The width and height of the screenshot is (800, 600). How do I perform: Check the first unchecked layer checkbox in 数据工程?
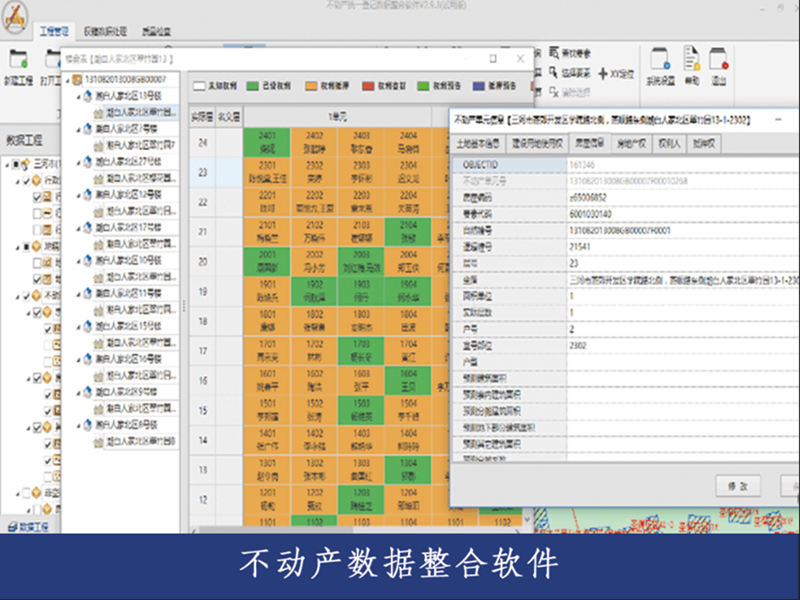[38, 213]
